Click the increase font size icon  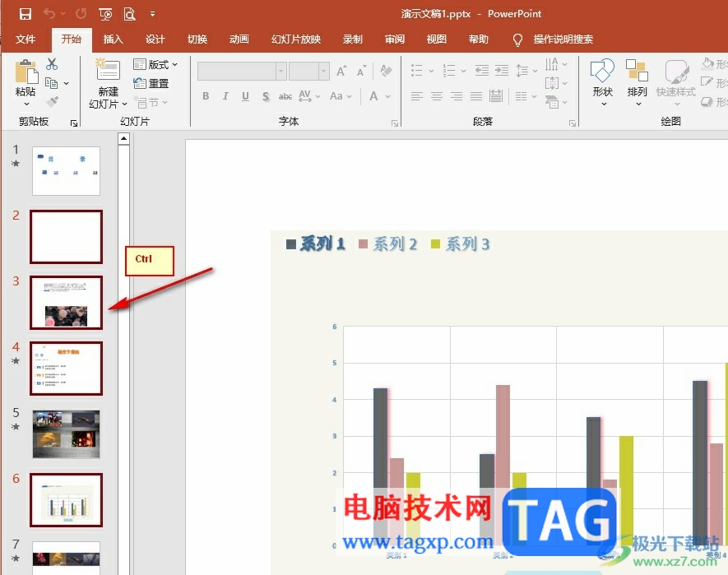(341, 71)
